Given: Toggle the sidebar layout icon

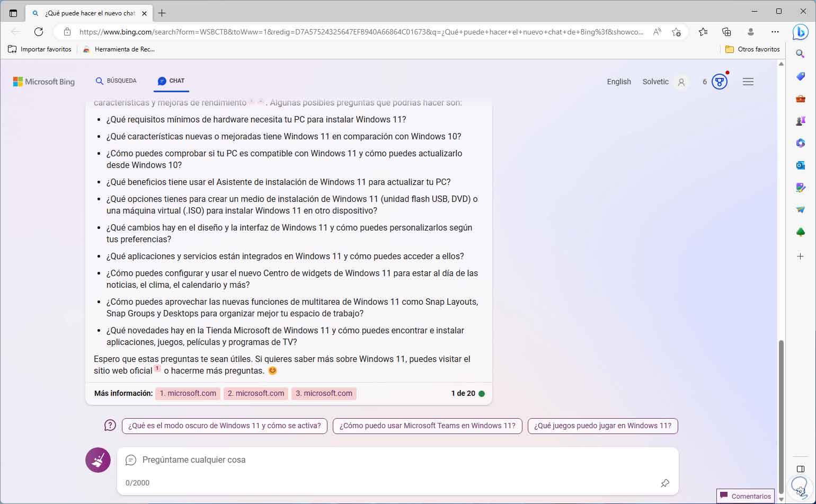Looking at the screenshot, I should [x=801, y=469].
